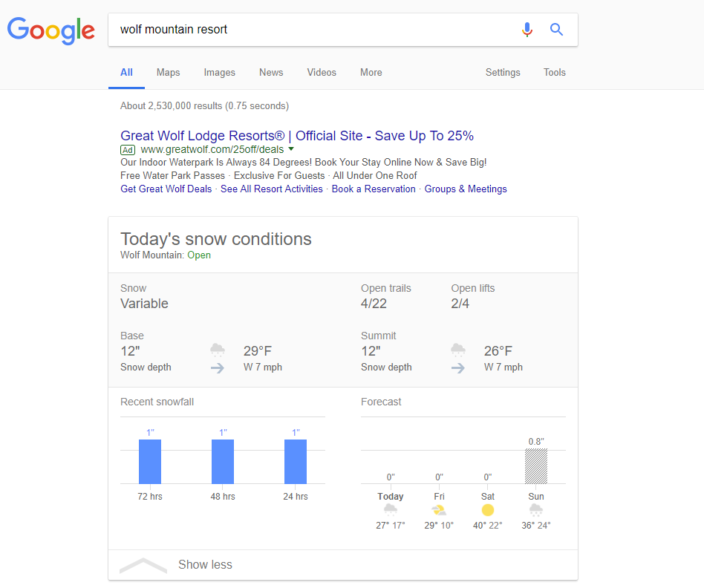
Task: Click summit temperature 26°F
Action: (498, 351)
